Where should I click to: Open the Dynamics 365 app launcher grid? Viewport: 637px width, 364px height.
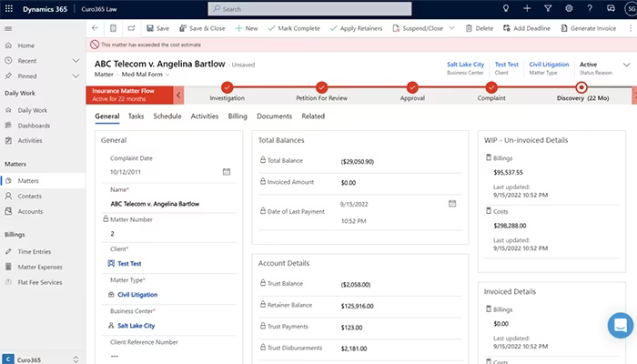[8, 8]
